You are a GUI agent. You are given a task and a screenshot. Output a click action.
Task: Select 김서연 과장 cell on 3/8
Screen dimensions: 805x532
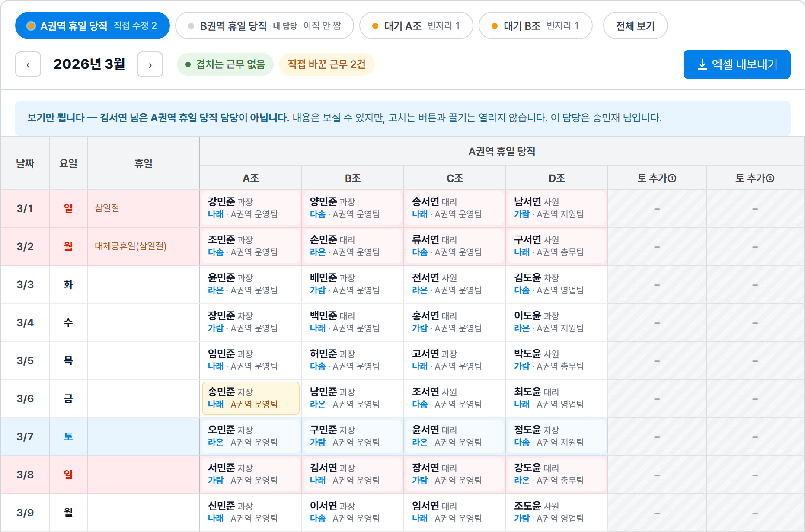pyautogui.click(x=353, y=474)
